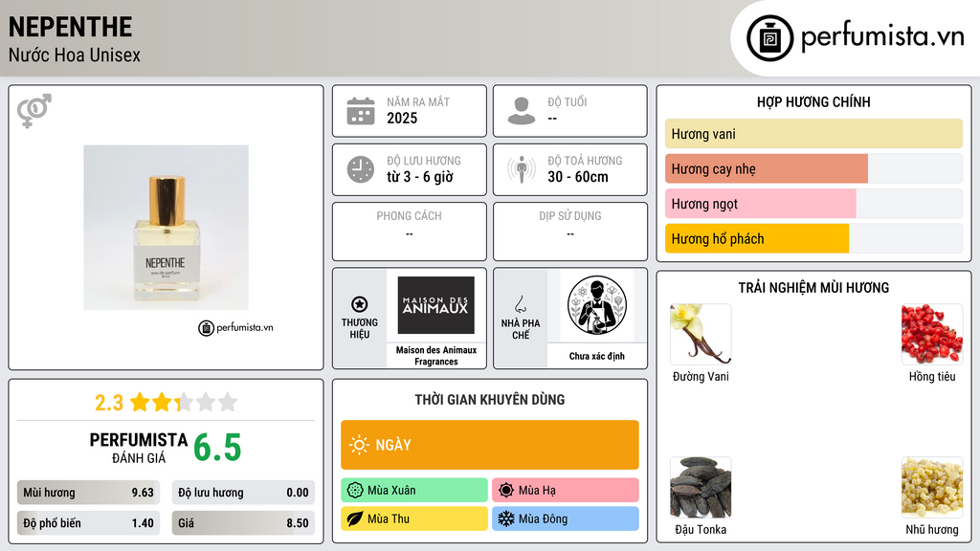Click the perfumista.vn bottle logo icon
Viewport: 980px width, 551px height.
point(770,38)
